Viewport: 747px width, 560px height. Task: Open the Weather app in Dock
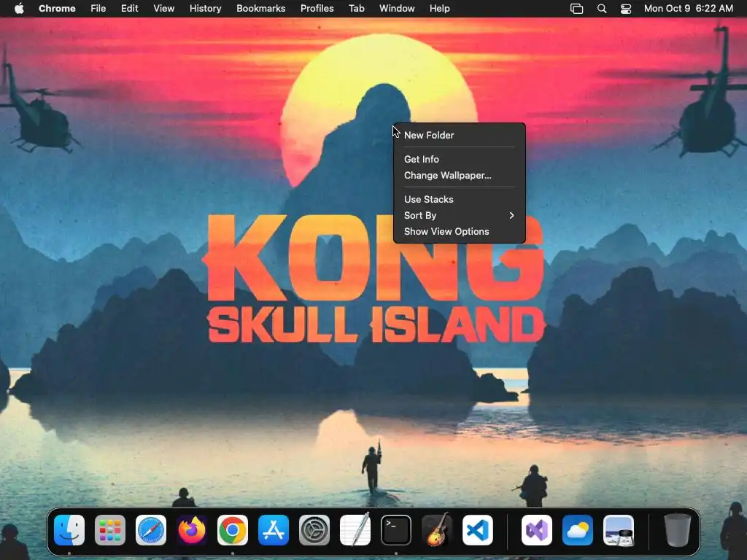[x=578, y=530]
